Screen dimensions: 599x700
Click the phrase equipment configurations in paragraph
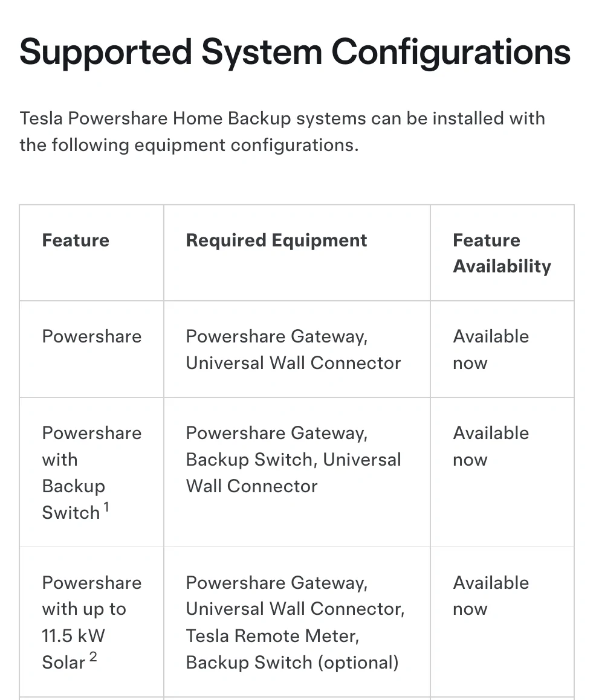(247, 145)
